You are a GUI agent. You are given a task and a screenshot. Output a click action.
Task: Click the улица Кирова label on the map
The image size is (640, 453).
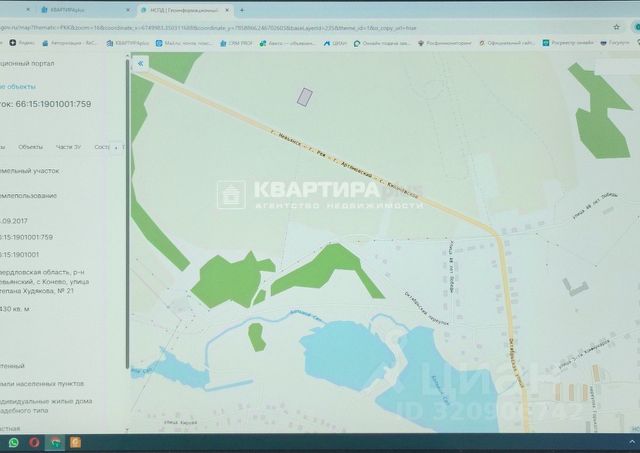[x=180, y=423]
